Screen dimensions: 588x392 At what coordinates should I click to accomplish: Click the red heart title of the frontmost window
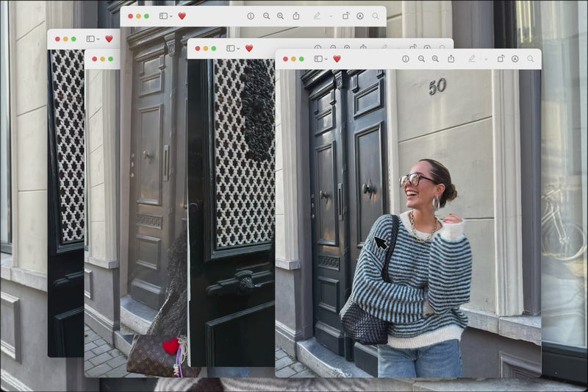337,59
